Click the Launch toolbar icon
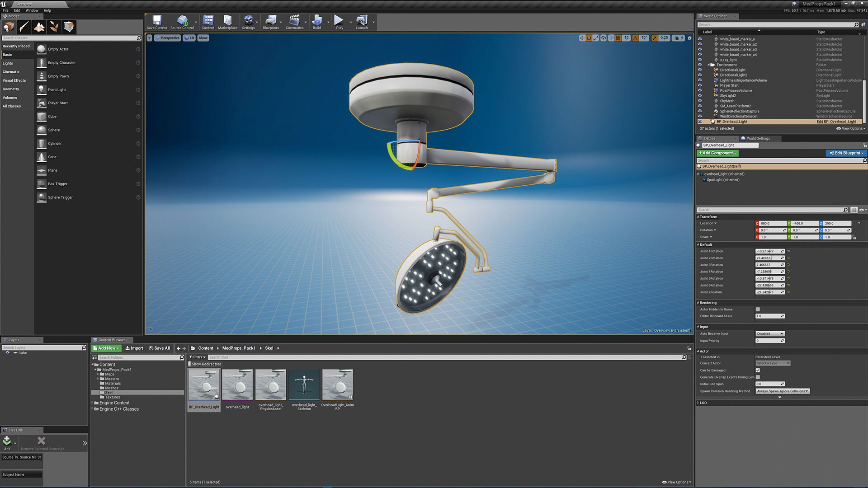868x488 pixels. pyautogui.click(x=361, y=21)
